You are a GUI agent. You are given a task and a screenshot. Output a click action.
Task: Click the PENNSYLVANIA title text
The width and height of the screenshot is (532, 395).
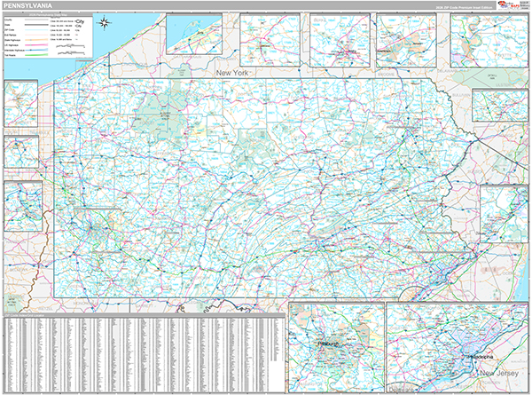pyautogui.click(x=27, y=6)
